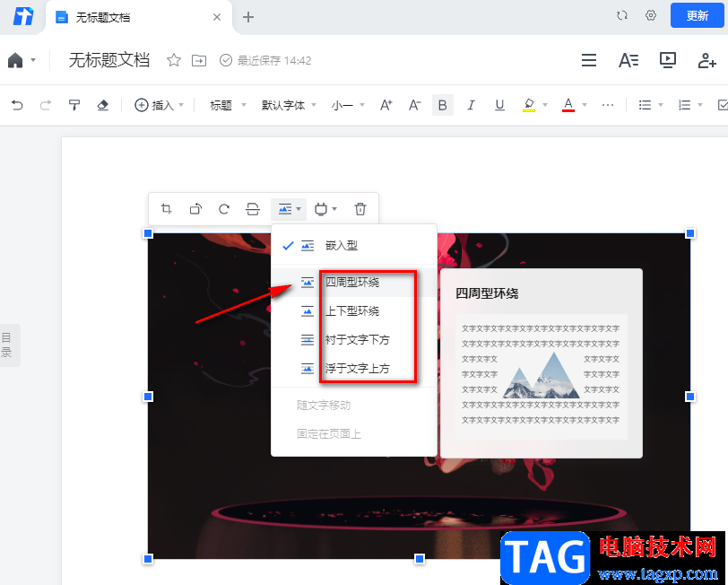Expand numbered list style dropdown
Image resolution: width=728 pixels, height=585 pixels.
point(700,106)
